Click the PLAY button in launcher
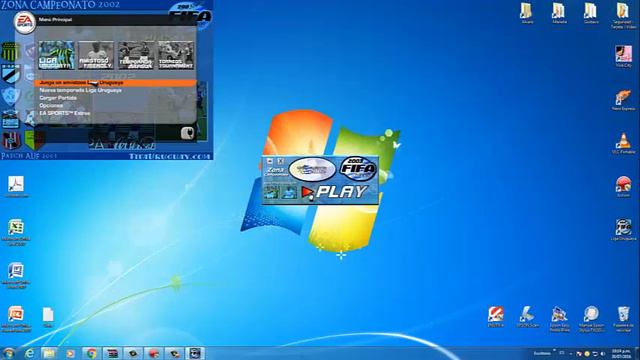This screenshot has width=640, height=360. click(335, 192)
